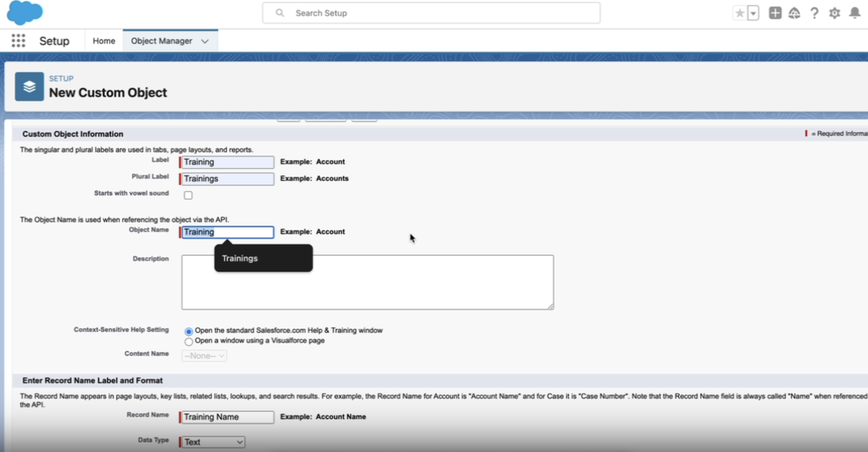The width and height of the screenshot is (868, 452).
Task: Click the Custom Object Information heading
Action: [x=73, y=134]
